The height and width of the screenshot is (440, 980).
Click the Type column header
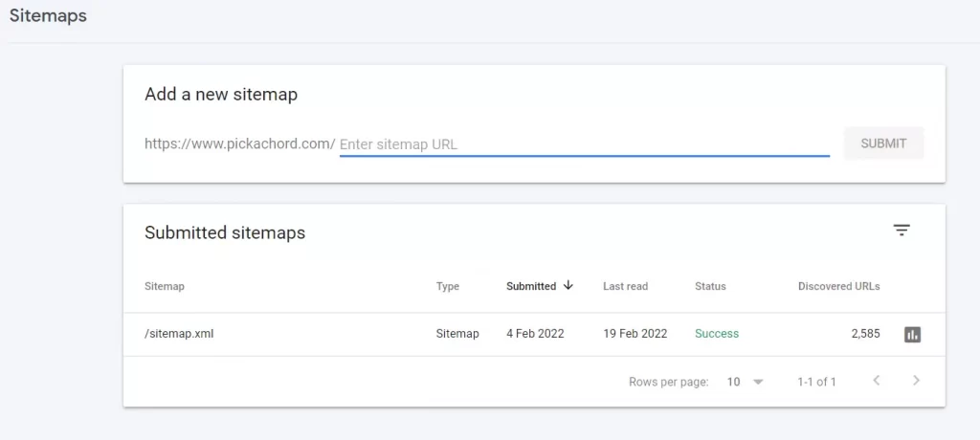[448, 286]
